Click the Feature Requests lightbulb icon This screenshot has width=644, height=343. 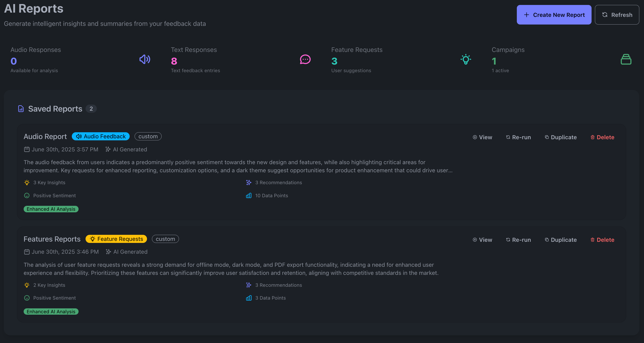click(465, 59)
